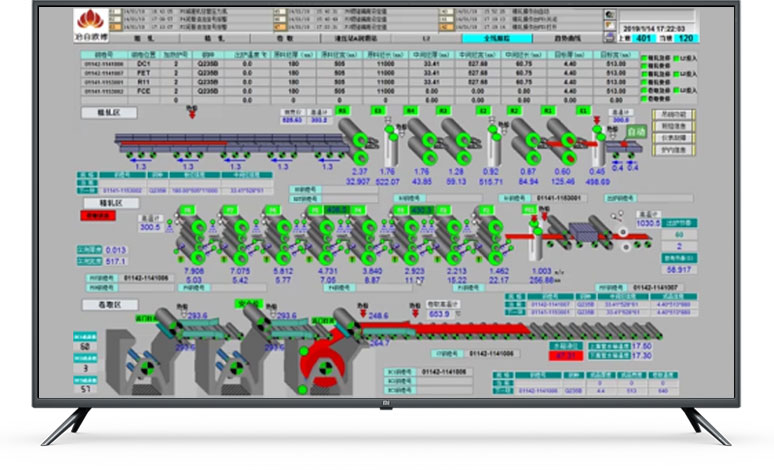Click the cyan value 401 in the header
This screenshot has height=470, width=774.
[643, 38]
